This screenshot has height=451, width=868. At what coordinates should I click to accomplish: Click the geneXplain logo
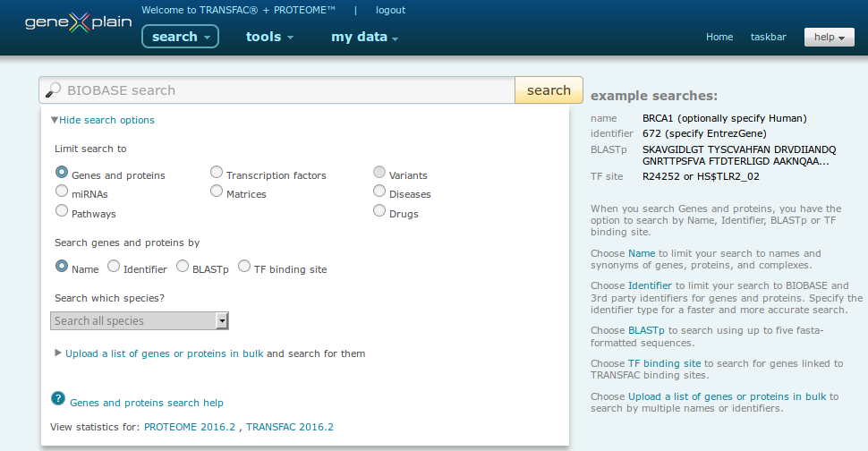coord(78,22)
